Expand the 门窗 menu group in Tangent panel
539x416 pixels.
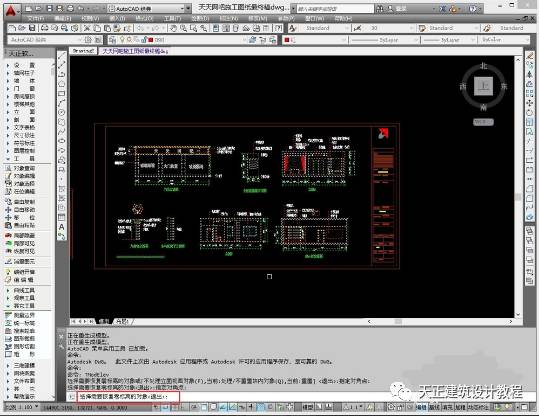point(21,88)
